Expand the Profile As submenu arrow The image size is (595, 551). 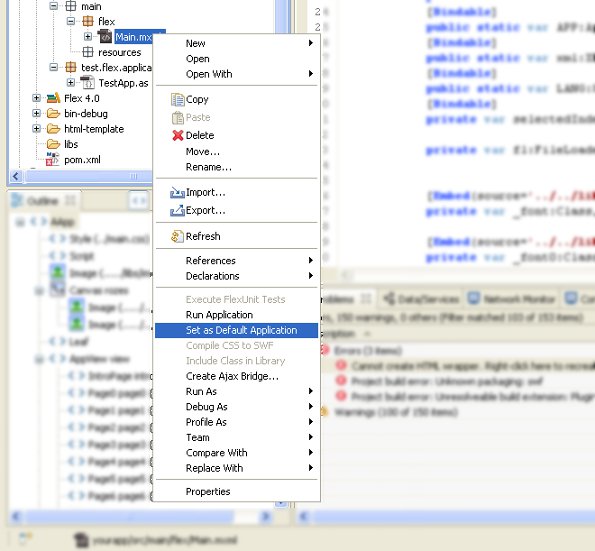point(311,422)
